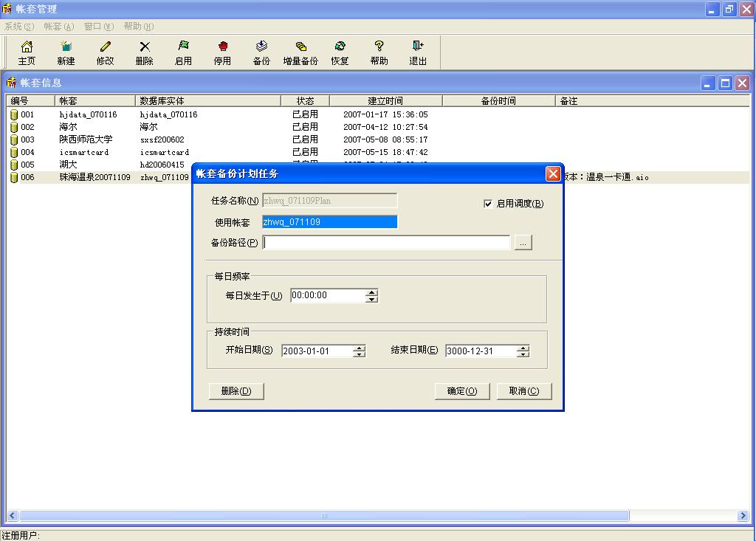Click the 新建 new account set icon
The height and width of the screenshot is (541, 756).
(x=66, y=46)
